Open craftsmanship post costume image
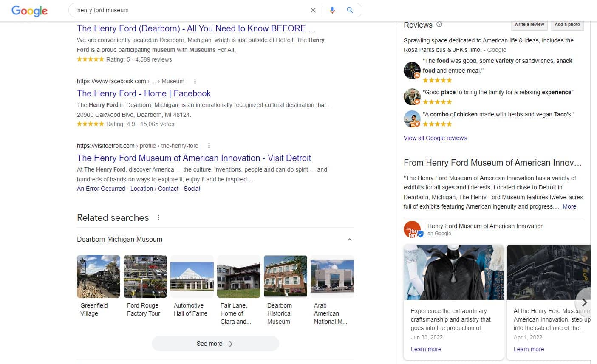The image size is (597, 364). 453,272
